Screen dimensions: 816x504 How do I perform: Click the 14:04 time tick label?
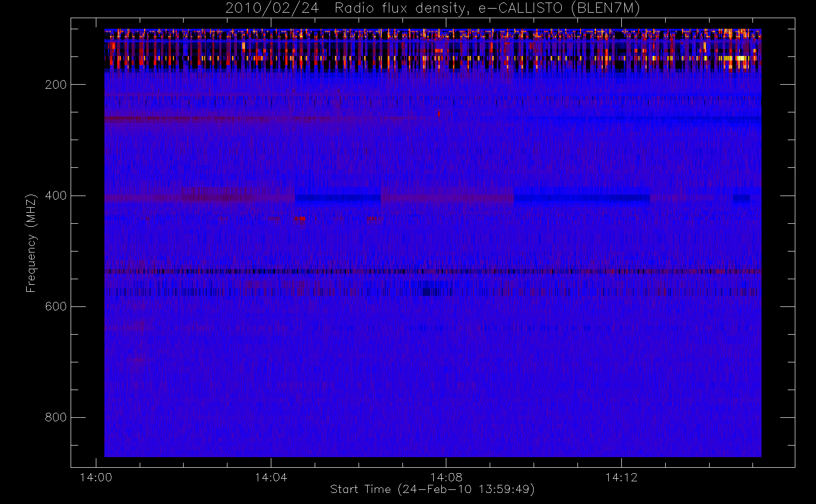coord(271,477)
